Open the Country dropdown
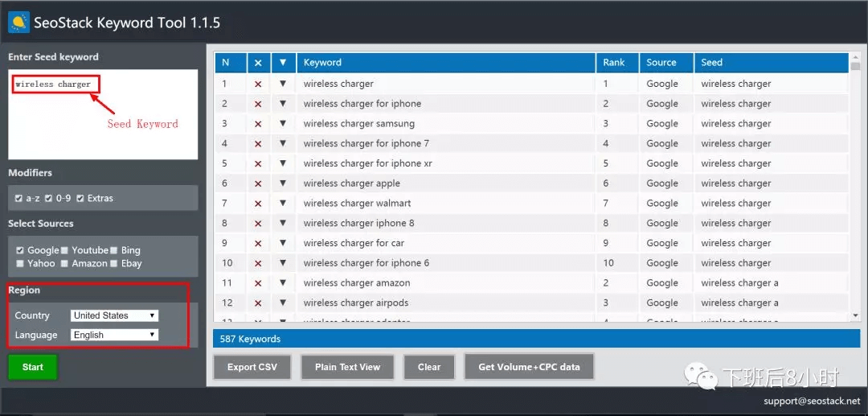This screenshot has height=416, width=868. point(114,315)
